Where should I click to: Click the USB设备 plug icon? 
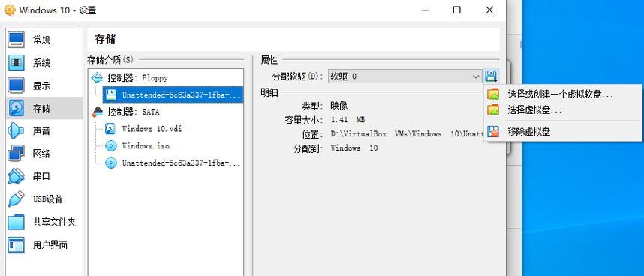point(16,199)
